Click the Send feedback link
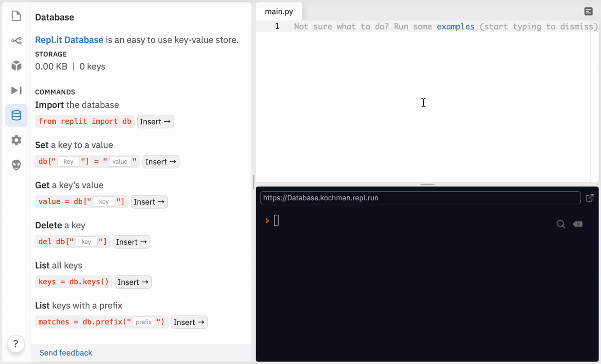Screen dimensions: 601x364 (x=66, y=352)
